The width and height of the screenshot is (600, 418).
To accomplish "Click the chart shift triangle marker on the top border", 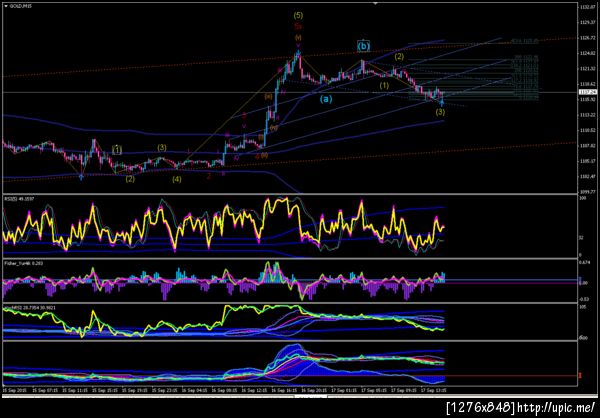I will [x=375, y=3].
